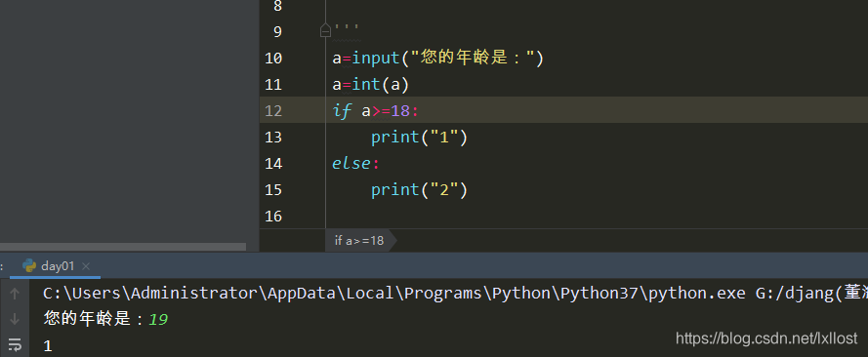Select 'if a>=18' breadcrumb
Screen dimensions: 868x357
pyautogui.click(x=359, y=240)
